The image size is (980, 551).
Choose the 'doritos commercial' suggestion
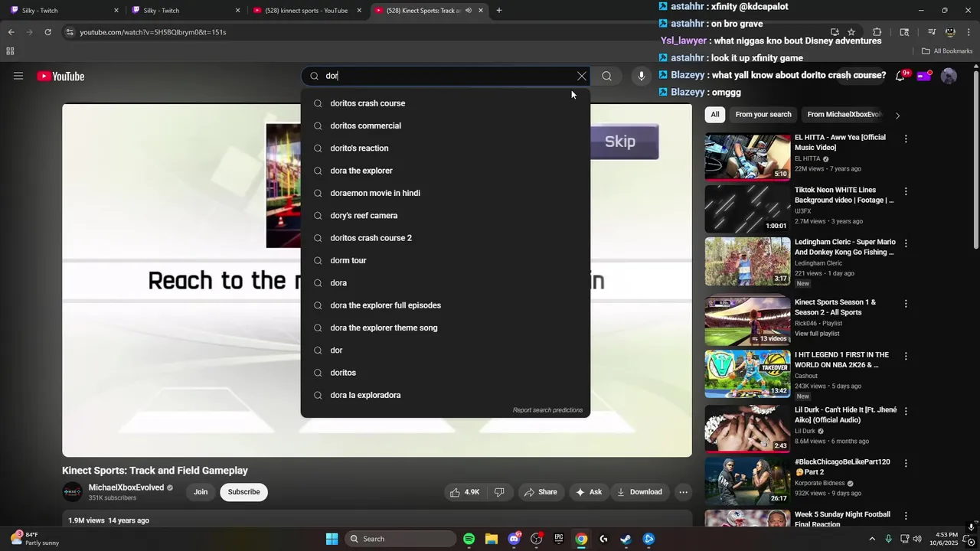446,126
